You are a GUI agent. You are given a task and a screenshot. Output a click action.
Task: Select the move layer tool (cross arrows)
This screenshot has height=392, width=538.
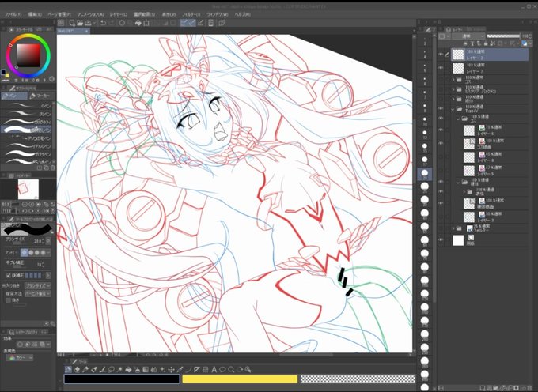[x=171, y=369]
